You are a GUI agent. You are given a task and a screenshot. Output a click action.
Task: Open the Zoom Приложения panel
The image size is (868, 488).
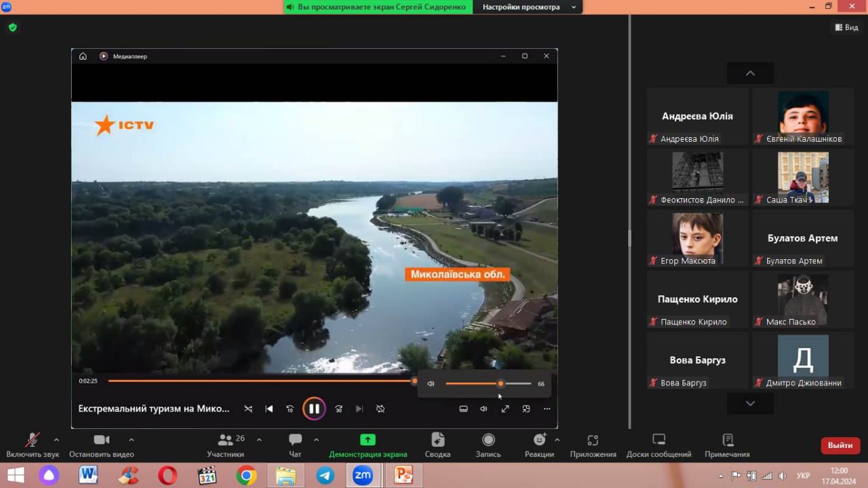point(593,445)
